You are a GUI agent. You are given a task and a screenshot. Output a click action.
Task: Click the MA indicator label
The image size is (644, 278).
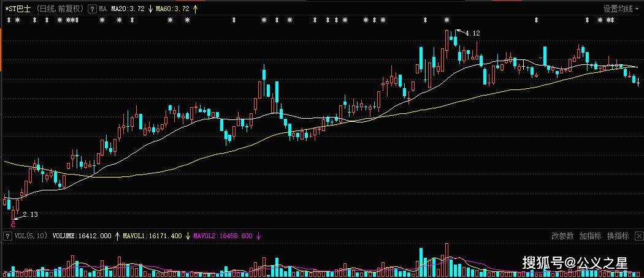coord(102,8)
